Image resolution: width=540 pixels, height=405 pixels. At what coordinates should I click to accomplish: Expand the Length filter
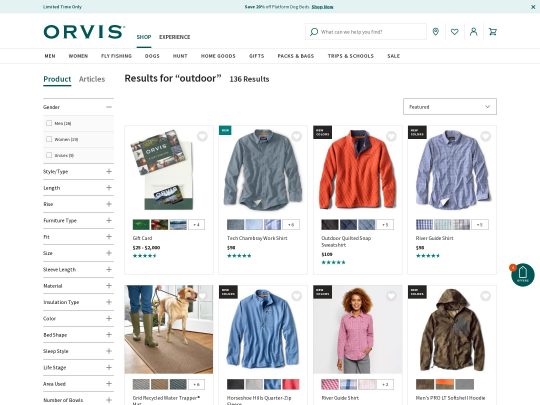click(109, 188)
